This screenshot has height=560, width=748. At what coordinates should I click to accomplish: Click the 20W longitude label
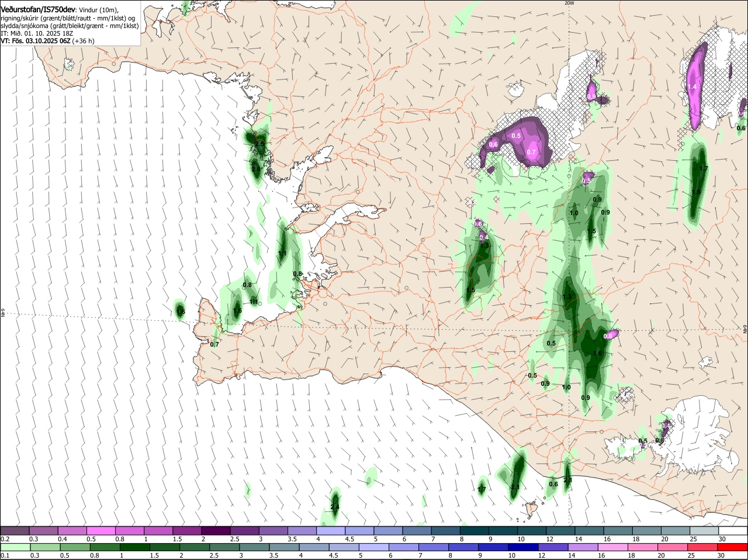569,3
